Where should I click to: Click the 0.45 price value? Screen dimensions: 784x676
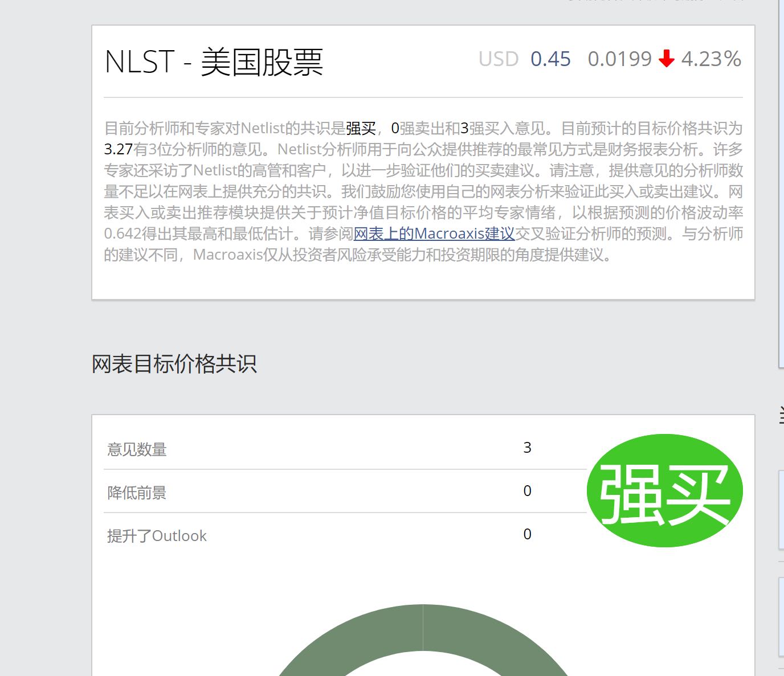pos(550,59)
